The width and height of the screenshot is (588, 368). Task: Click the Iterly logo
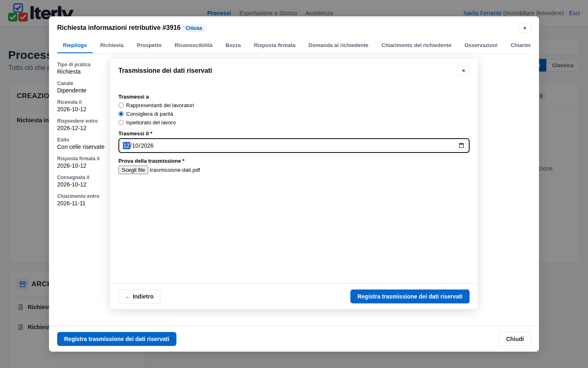(x=41, y=12)
